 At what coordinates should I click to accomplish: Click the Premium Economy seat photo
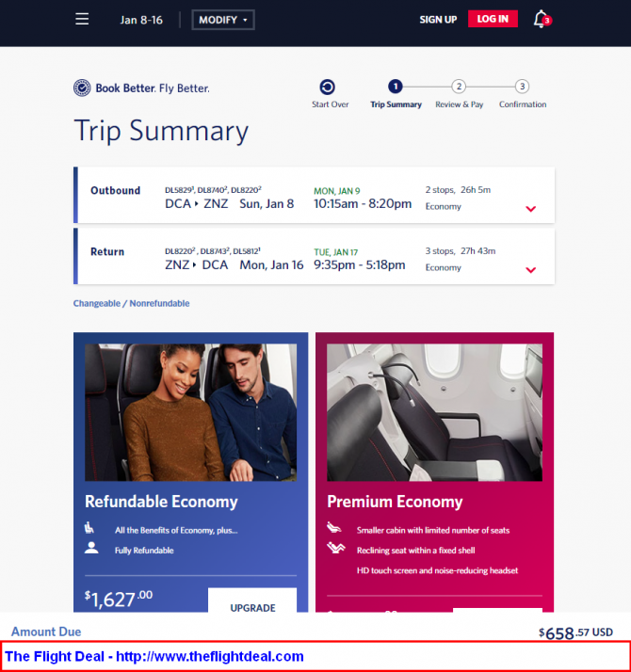tap(434, 412)
